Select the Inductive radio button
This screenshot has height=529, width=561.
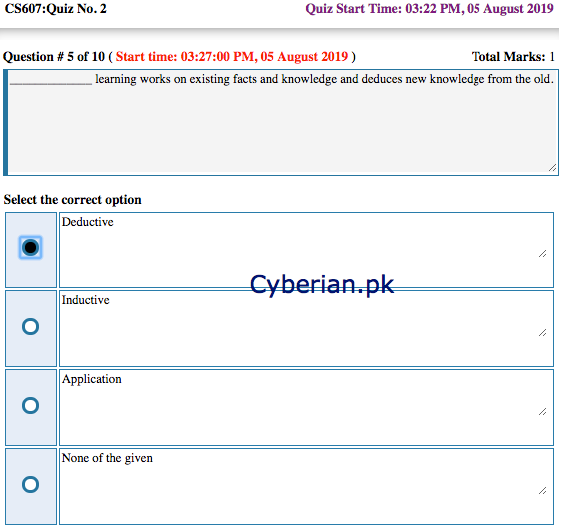coord(30,327)
